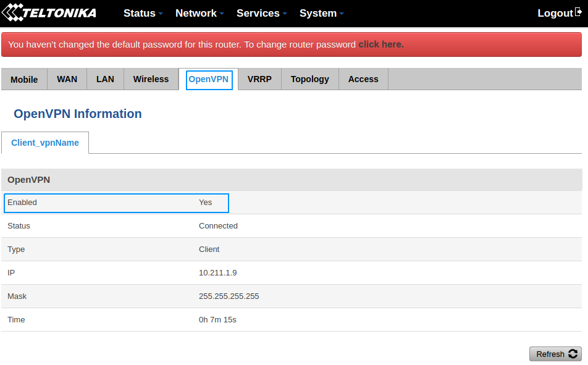Screen dimensions: 588x365
Task: Open the Access tab
Action: tap(363, 79)
